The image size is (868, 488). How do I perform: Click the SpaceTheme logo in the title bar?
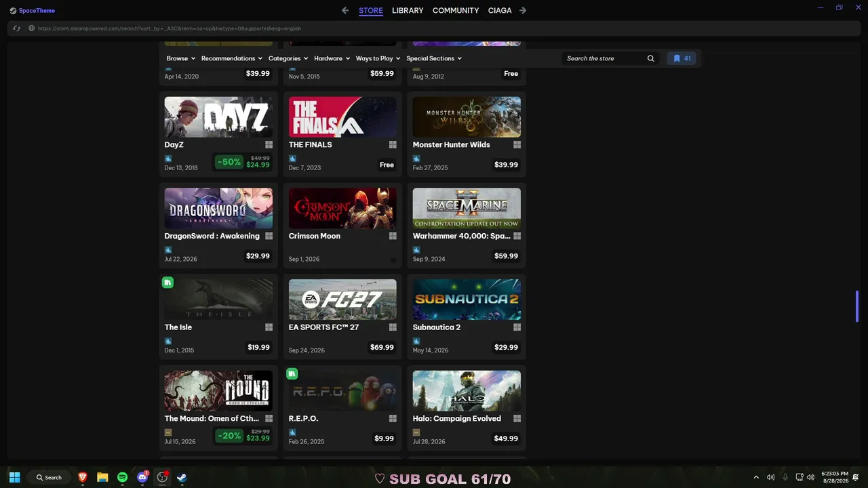pyautogui.click(x=32, y=10)
